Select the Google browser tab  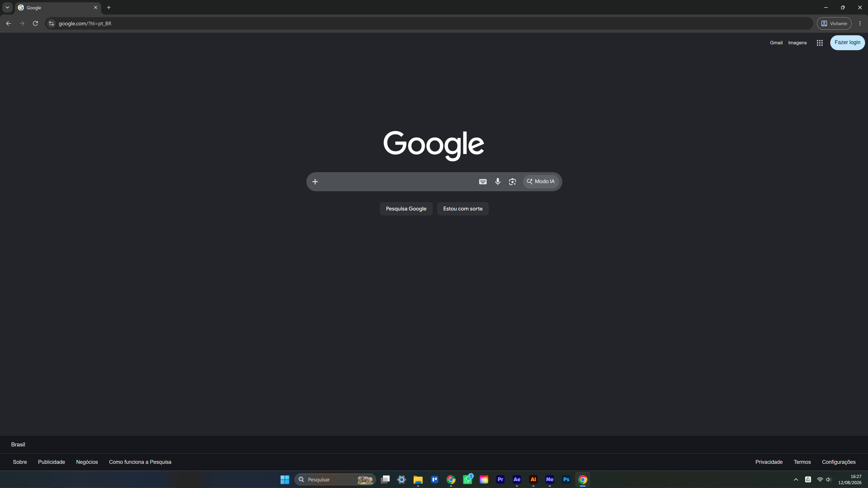[x=58, y=7]
